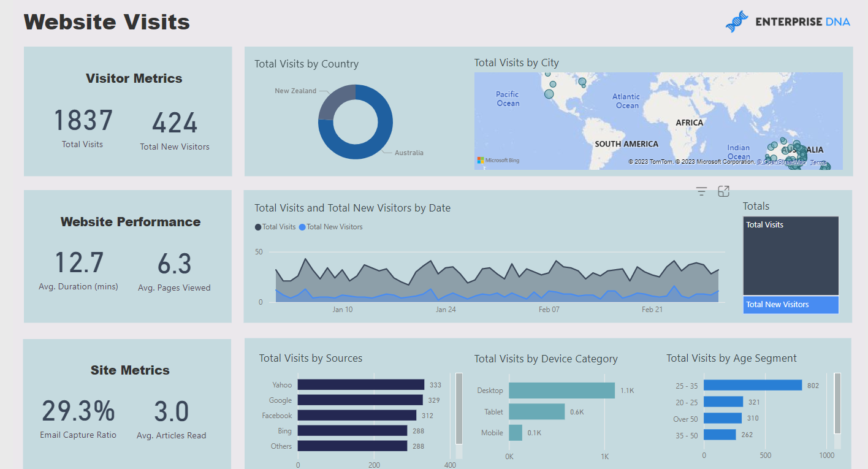Select the Desktop bar in Device Category
The image size is (868, 469).
pos(562,391)
